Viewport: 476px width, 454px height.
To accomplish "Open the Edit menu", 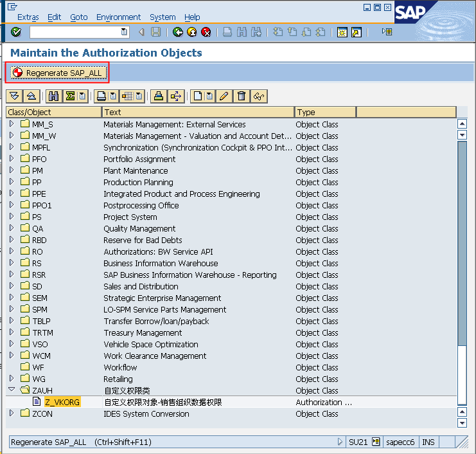I will (x=55, y=17).
